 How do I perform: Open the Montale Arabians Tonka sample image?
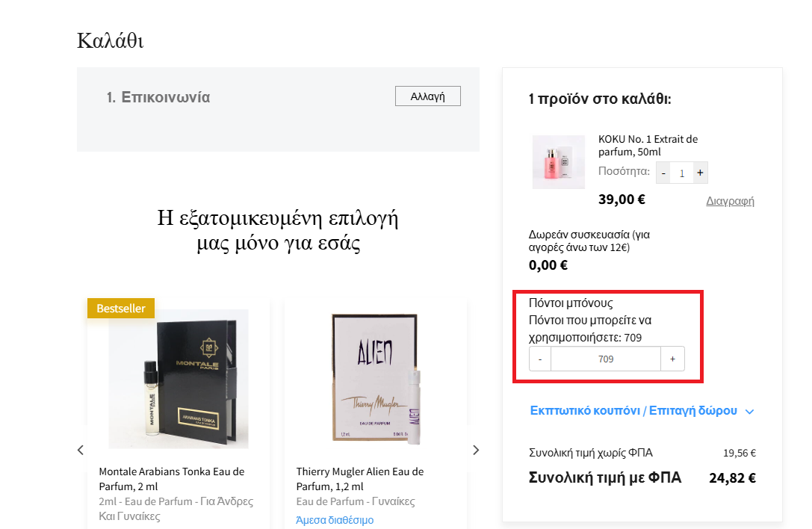pos(178,379)
